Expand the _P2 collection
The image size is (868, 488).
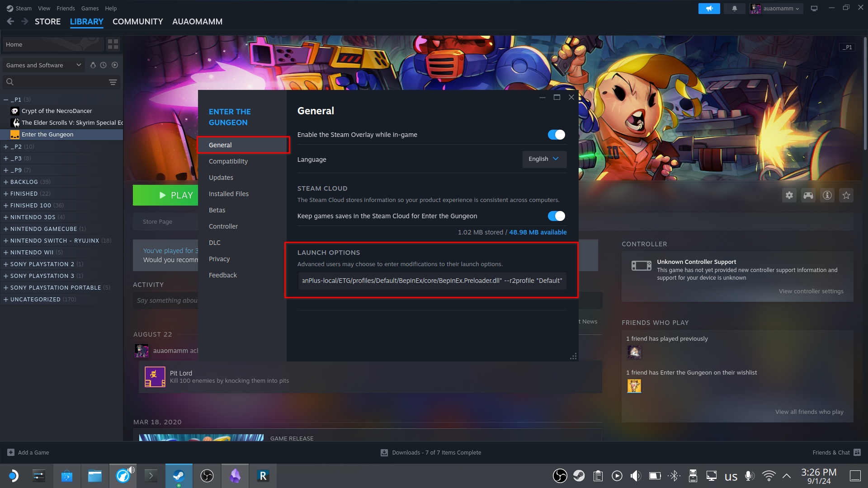click(x=6, y=146)
